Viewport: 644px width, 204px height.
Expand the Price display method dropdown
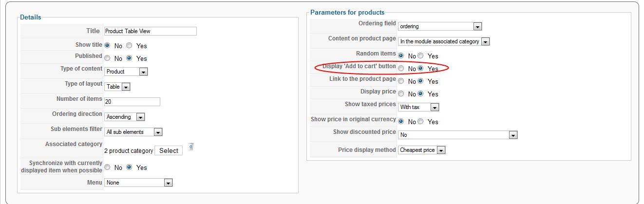pos(422,150)
